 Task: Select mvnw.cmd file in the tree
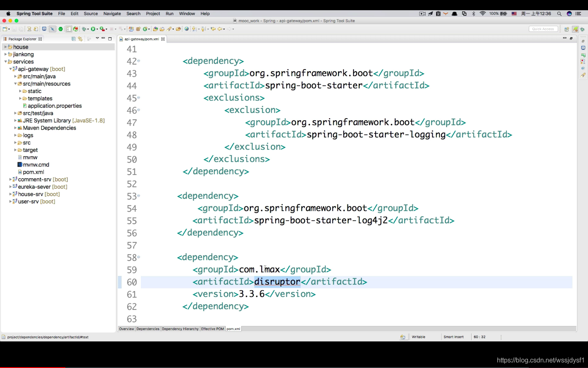36,165
